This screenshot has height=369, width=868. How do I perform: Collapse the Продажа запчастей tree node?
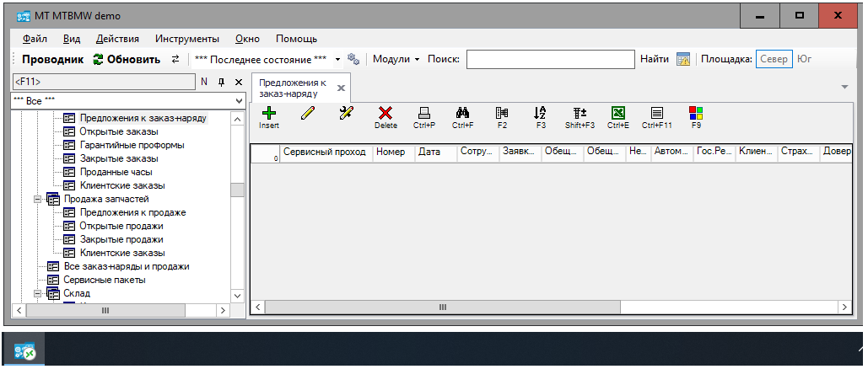pos(38,199)
